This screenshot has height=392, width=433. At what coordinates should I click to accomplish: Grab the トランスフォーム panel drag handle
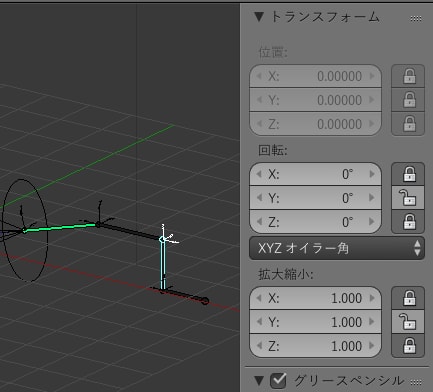point(416,18)
